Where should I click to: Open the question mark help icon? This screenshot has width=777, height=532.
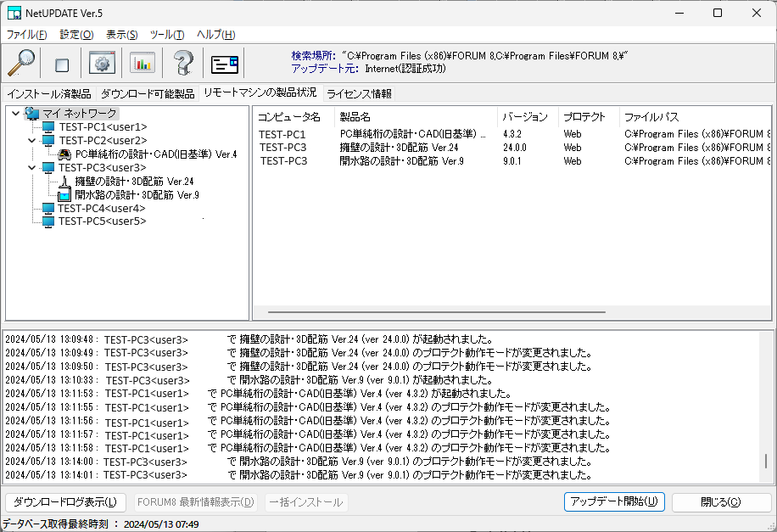(183, 63)
